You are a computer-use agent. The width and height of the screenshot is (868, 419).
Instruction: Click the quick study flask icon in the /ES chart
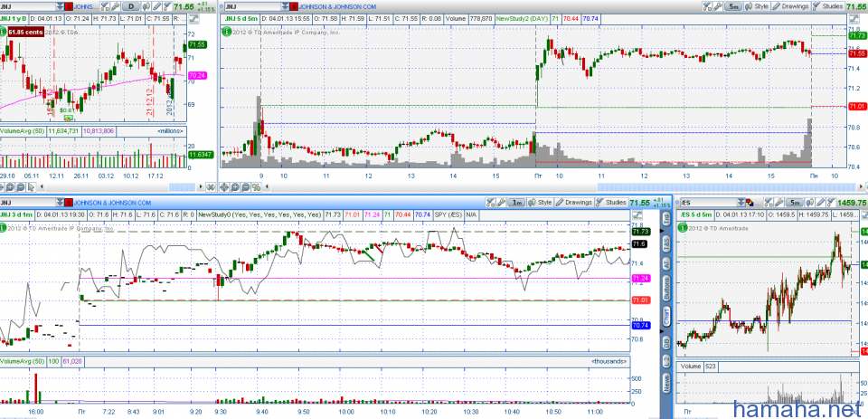point(769,203)
